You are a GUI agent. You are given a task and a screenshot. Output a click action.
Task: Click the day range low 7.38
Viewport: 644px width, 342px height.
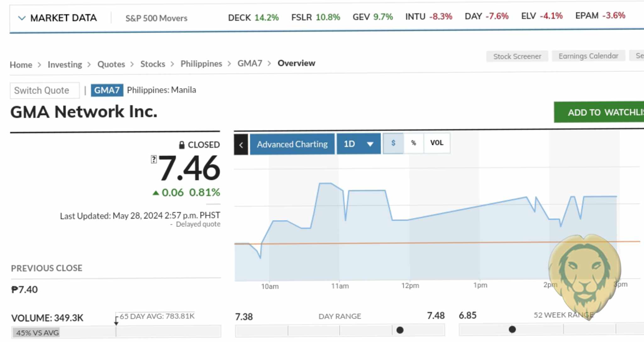click(244, 317)
